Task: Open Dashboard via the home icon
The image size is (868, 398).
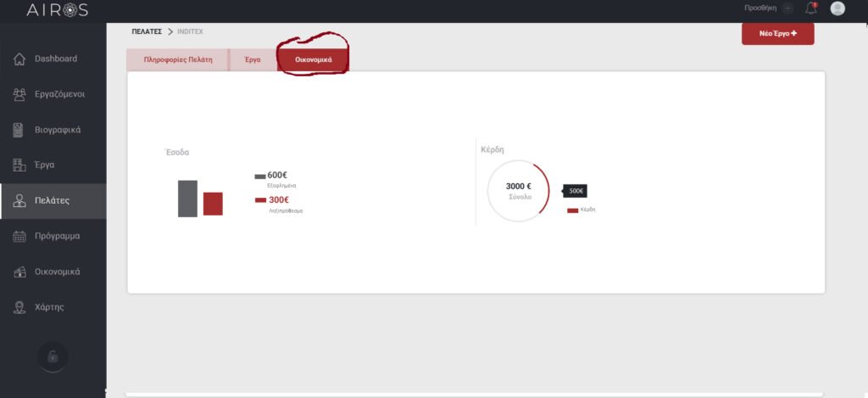Action: (x=20, y=59)
